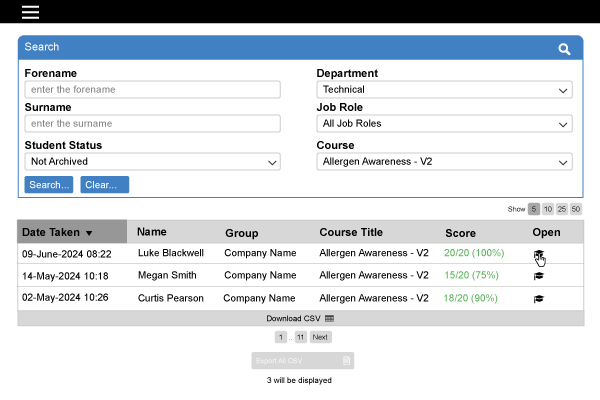The height and width of the screenshot is (400, 600).
Task: Click the document icon on Export All CSV
Action: (346, 361)
